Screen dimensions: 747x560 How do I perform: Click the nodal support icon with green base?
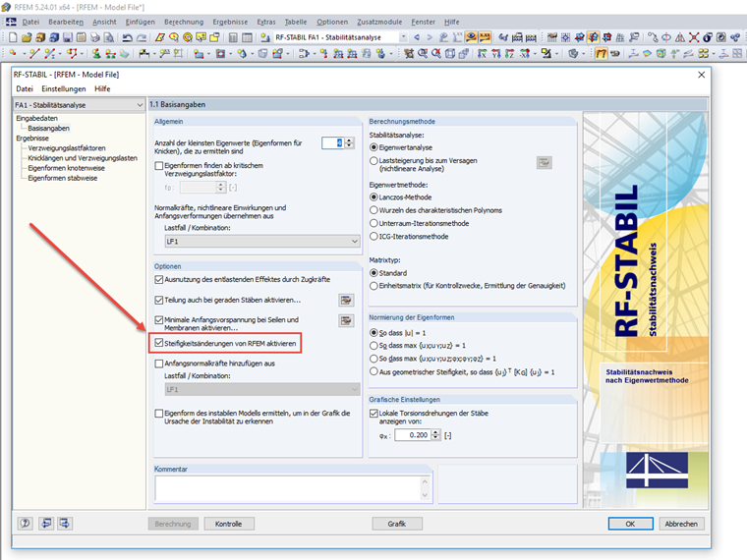point(96,54)
